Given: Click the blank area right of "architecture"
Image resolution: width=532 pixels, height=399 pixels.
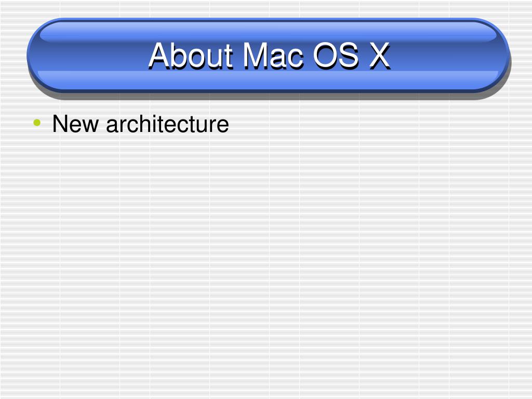Looking at the screenshot, I should pos(373,124).
